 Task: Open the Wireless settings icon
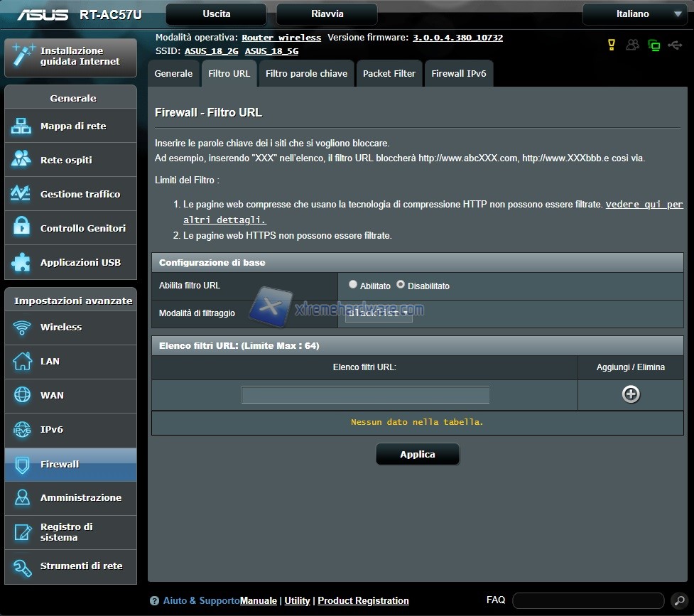(x=21, y=327)
